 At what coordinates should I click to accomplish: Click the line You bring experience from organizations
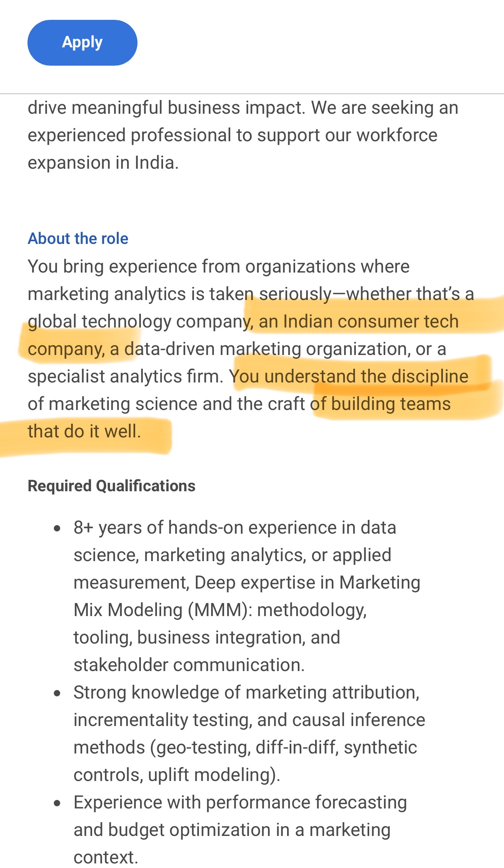218,266
